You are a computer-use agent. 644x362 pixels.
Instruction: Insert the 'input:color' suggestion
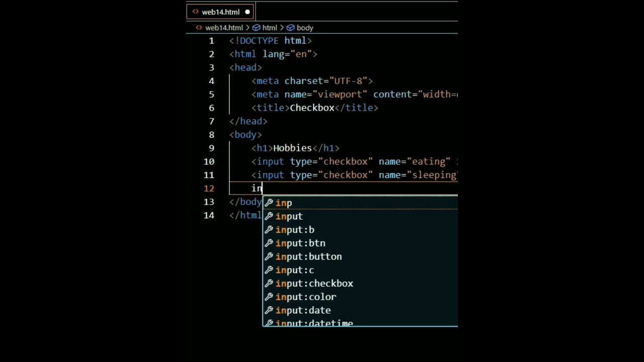pyautogui.click(x=360, y=297)
